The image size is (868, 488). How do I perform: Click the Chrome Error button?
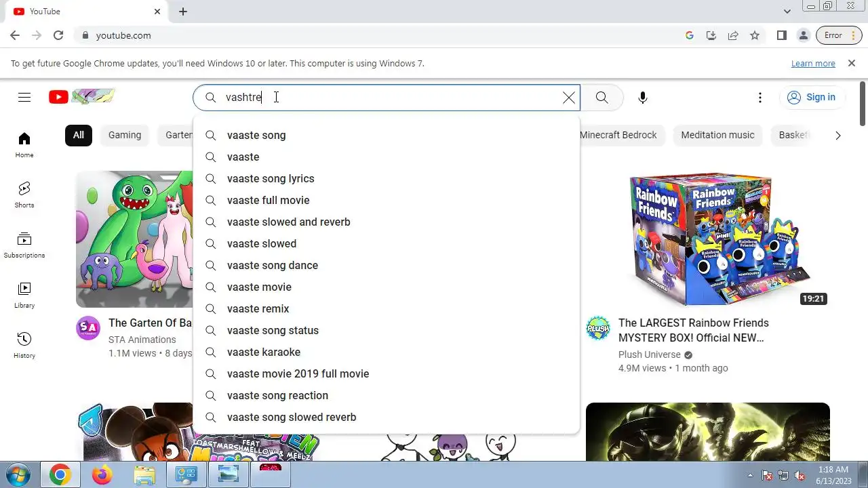click(x=839, y=35)
